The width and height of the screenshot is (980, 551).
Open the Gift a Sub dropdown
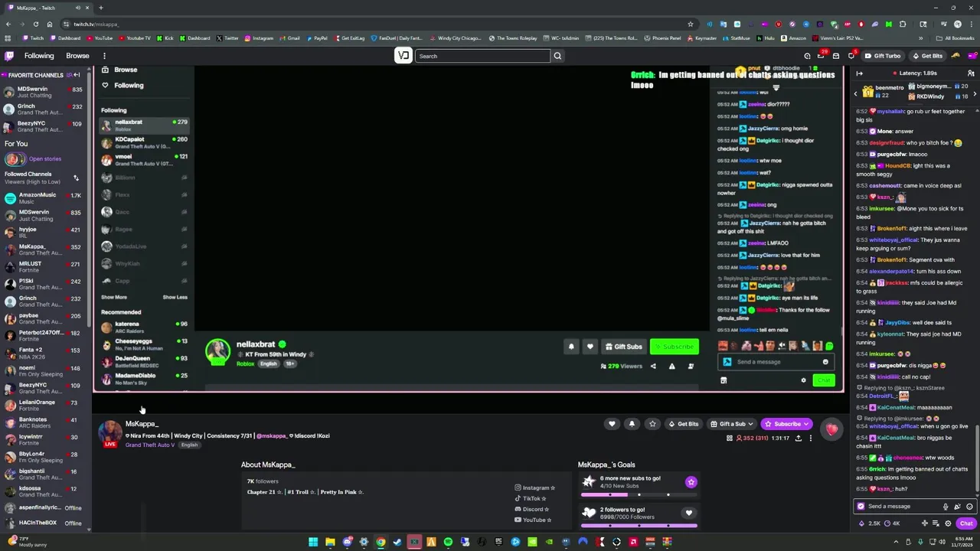731,424
